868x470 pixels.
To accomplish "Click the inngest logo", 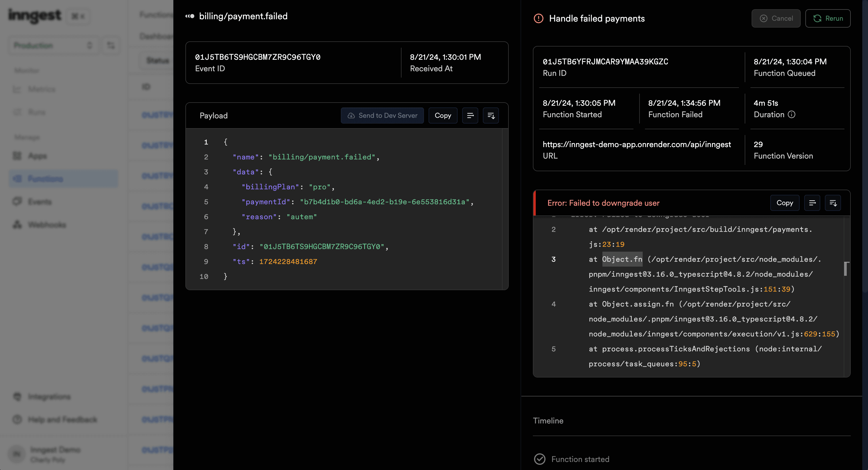I will pos(34,15).
